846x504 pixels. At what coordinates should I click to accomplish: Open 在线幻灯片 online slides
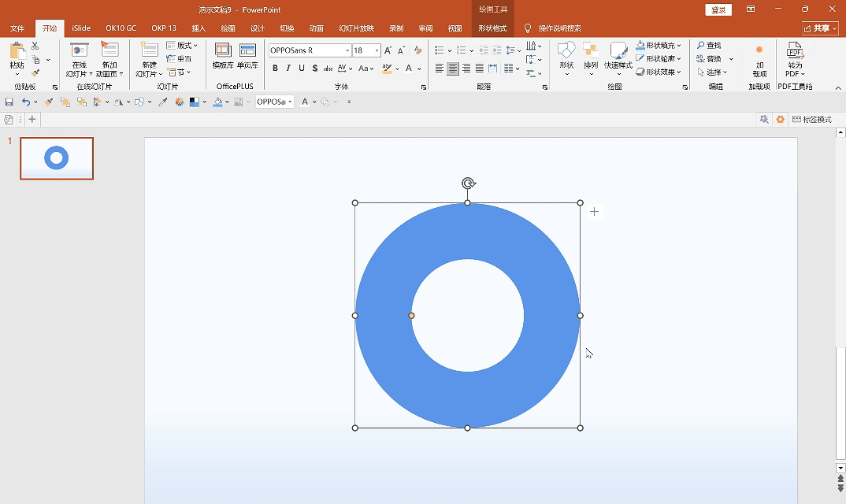(80, 60)
